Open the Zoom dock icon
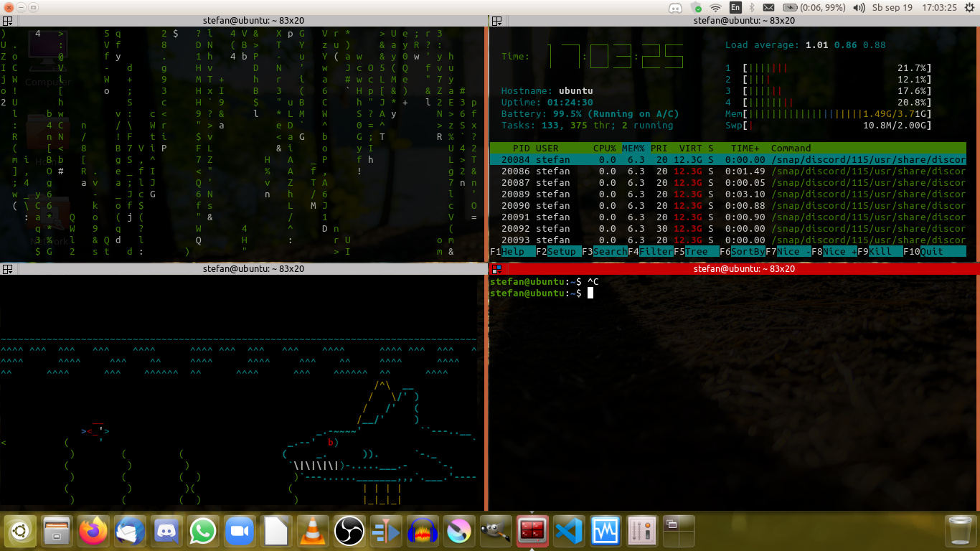Viewport: 980px width, 551px height. [x=240, y=532]
